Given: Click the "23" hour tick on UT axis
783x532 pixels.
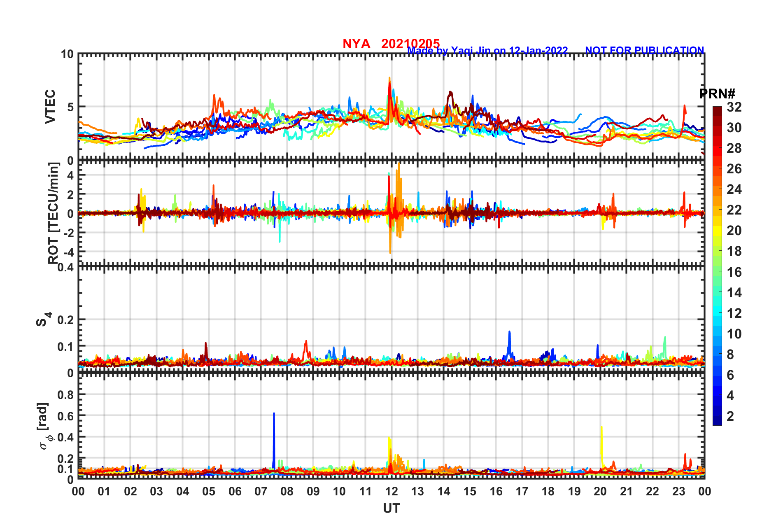Looking at the screenshot, I should (678, 491).
